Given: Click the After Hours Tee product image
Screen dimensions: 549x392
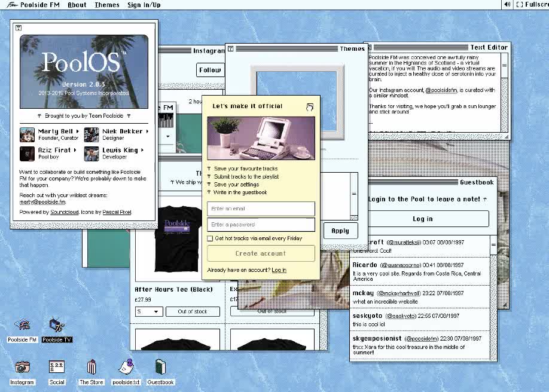Looking at the screenshot, I should click(178, 239).
